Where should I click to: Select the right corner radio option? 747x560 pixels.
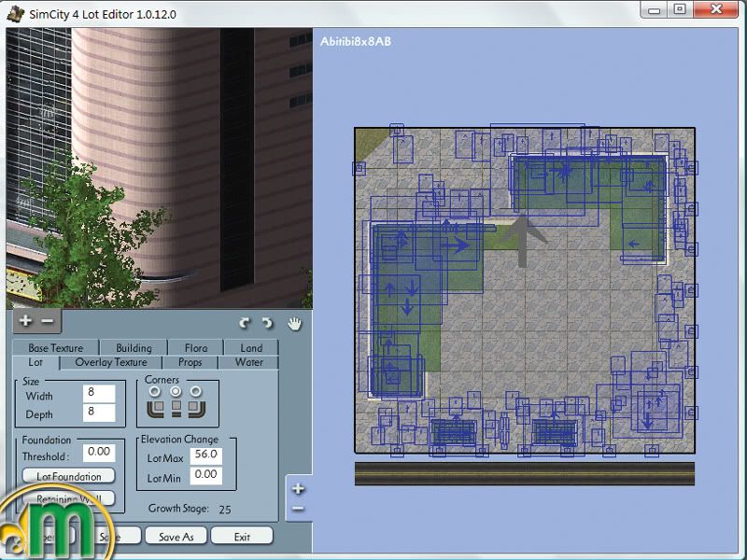(196, 392)
